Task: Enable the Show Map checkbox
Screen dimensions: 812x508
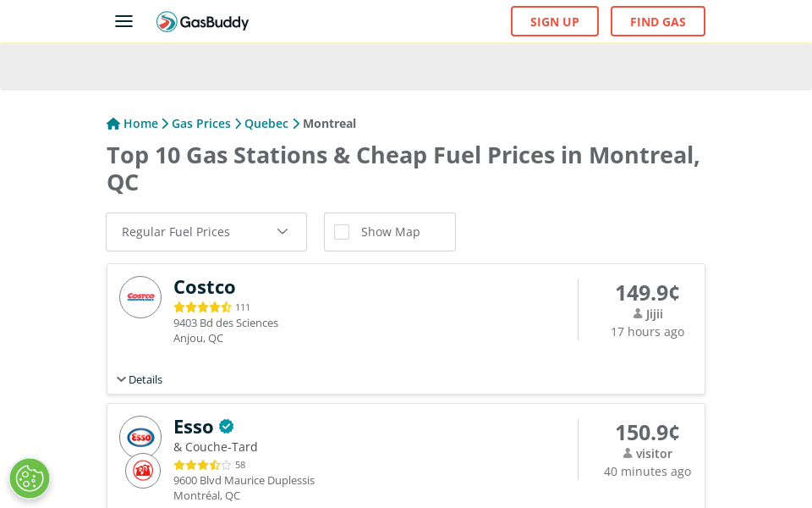Action: coord(342,231)
